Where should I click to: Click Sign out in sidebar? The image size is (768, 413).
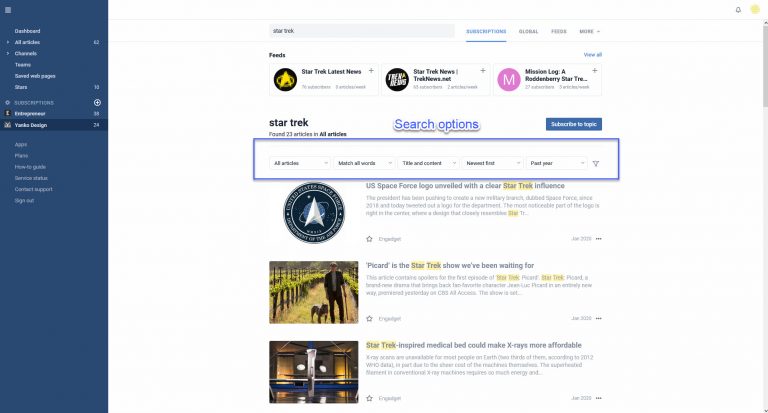point(24,201)
